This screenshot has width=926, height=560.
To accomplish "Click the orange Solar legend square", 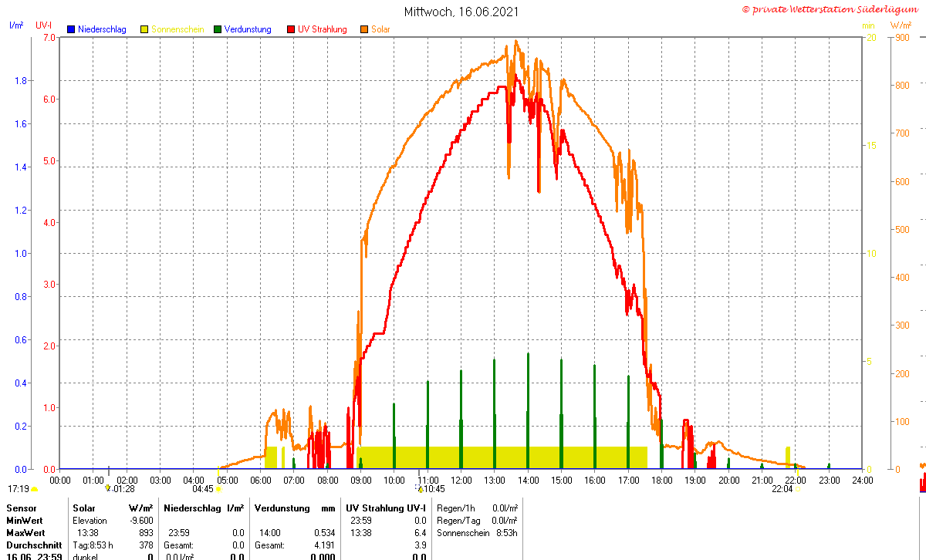I will click(x=364, y=29).
